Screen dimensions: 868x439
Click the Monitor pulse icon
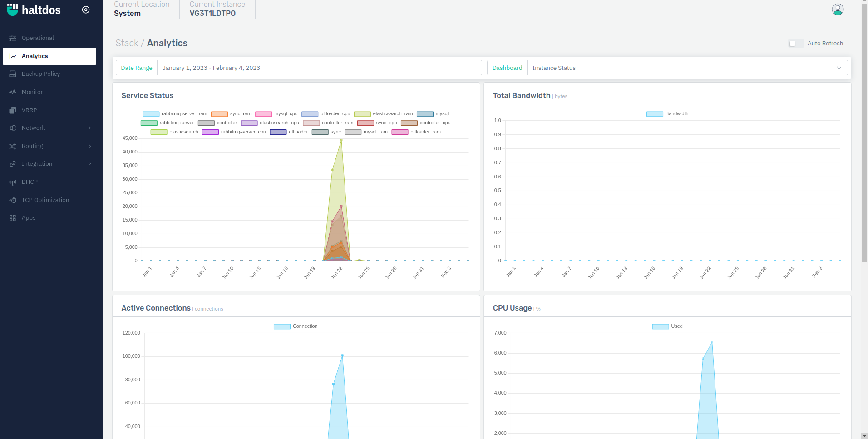13,92
